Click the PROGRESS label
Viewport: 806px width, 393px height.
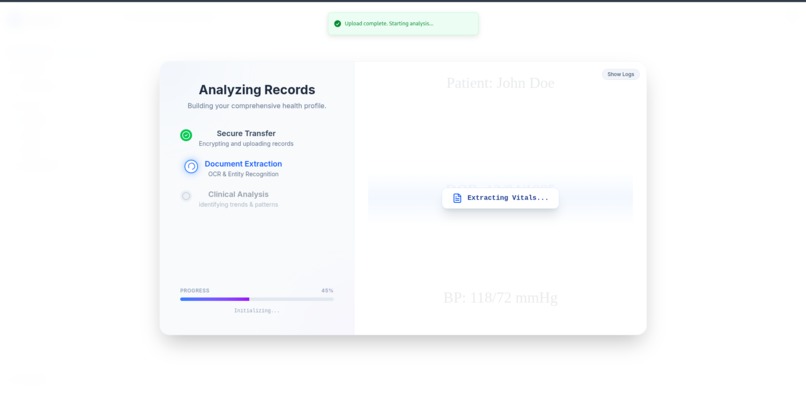pyautogui.click(x=195, y=290)
